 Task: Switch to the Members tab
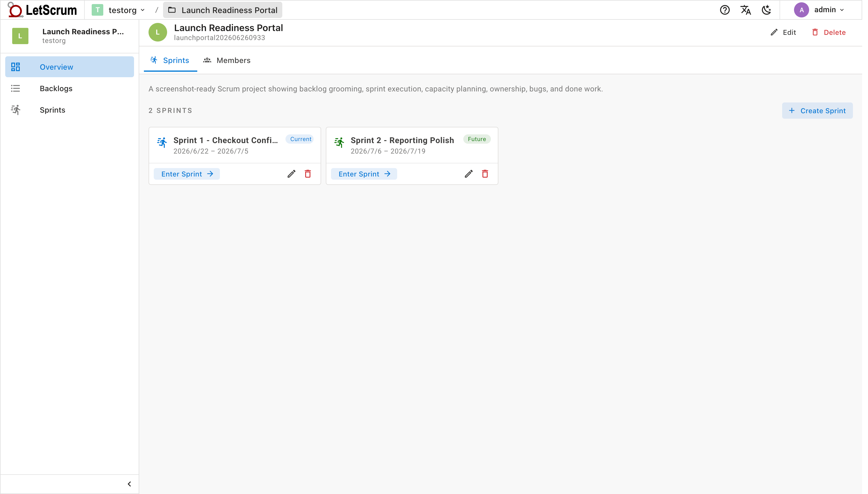coord(227,60)
